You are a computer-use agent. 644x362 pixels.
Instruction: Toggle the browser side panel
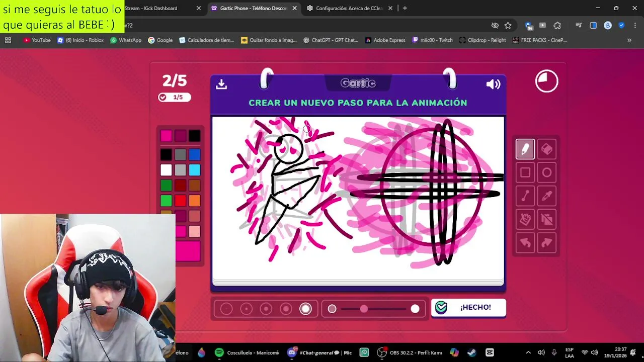(593, 25)
